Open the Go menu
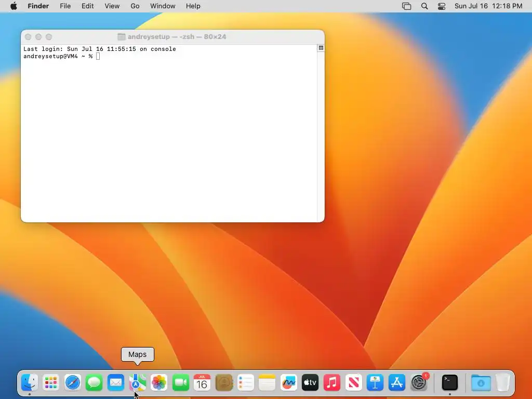The width and height of the screenshot is (532, 399). (x=135, y=6)
